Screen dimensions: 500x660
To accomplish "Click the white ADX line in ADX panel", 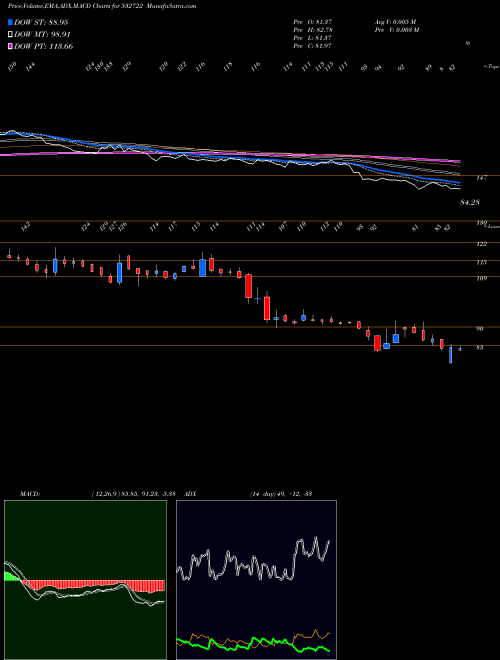I will 253,560.
